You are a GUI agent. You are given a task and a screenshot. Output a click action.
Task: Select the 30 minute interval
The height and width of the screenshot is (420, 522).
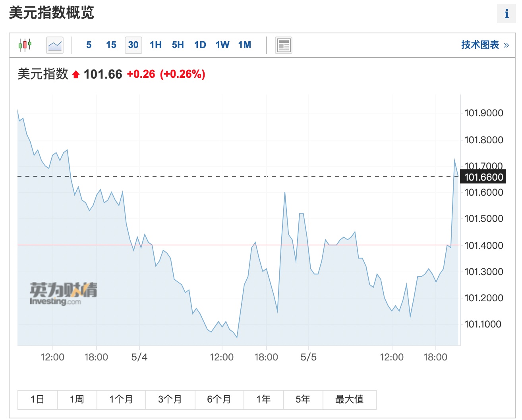(133, 45)
